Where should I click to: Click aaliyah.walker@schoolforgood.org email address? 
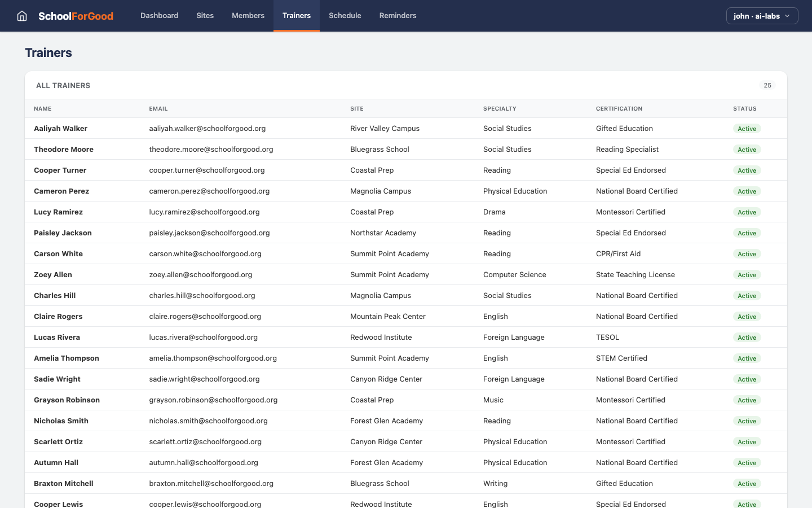(x=208, y=128)
